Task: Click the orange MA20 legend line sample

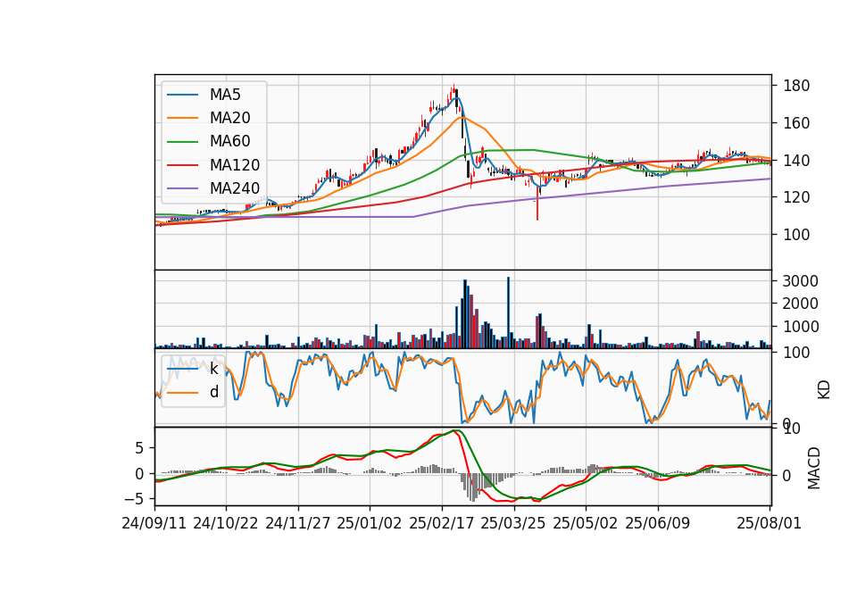Action: [x=182, y=118]
